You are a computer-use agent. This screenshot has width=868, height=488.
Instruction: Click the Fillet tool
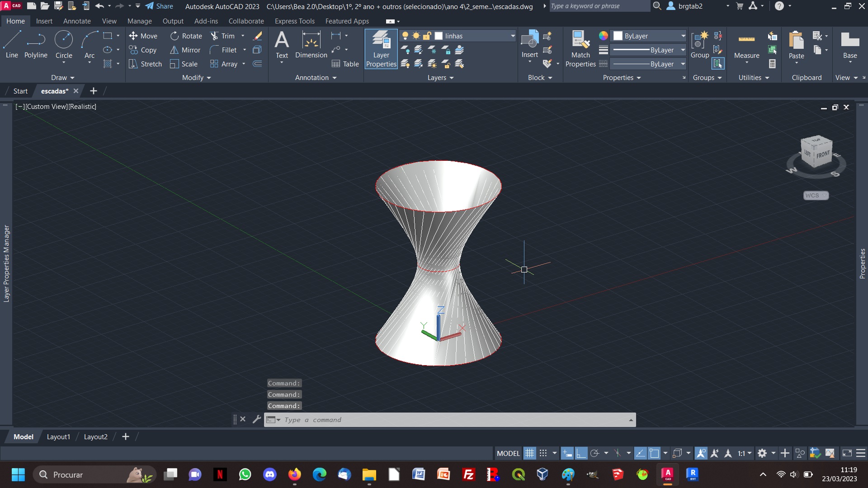click(x=224, y=50)
